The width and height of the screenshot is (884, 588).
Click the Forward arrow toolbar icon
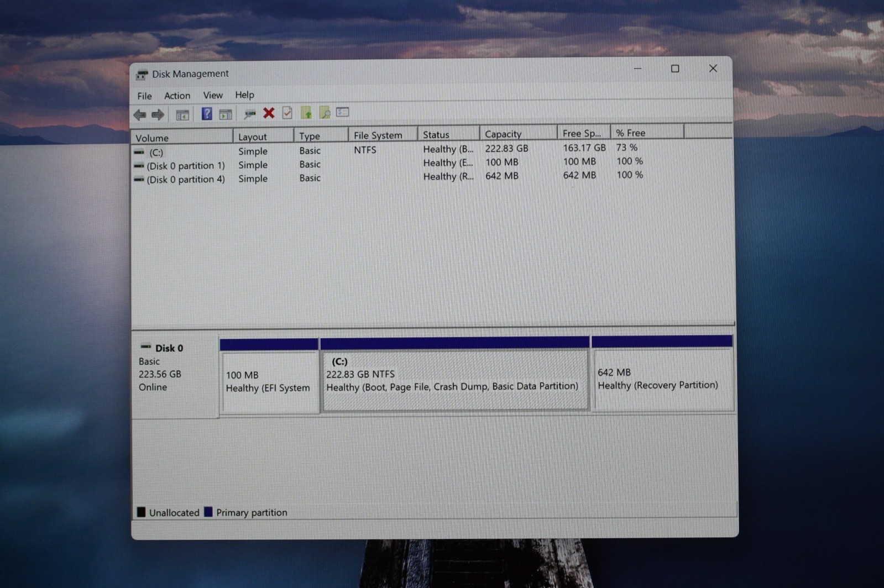tap(158, 115)
